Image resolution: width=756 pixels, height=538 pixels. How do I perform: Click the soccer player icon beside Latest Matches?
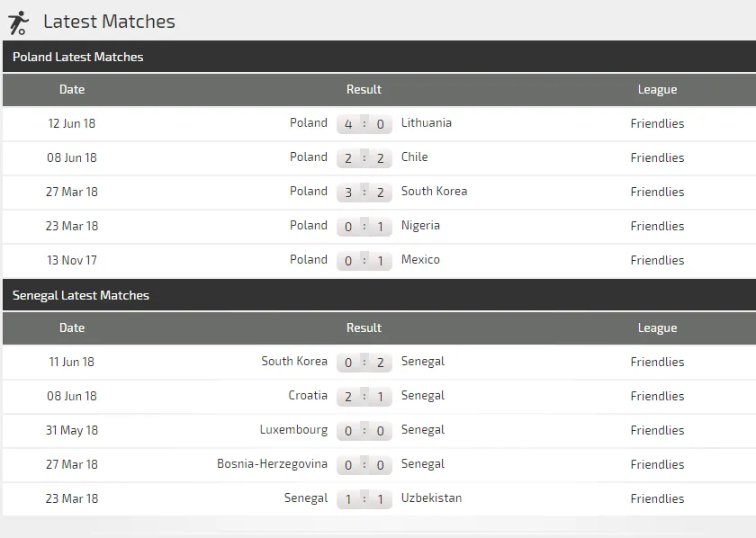point(18,22)
